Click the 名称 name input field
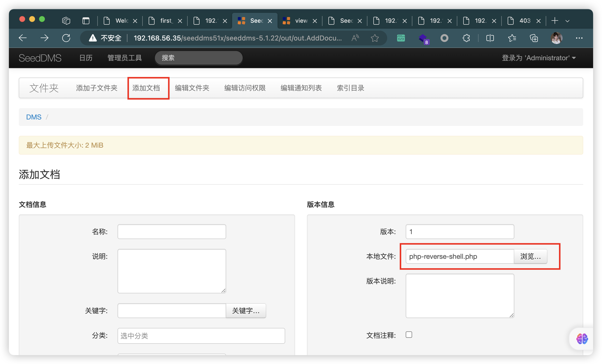Screen dimensions: 602x364 tap(172, 232)
